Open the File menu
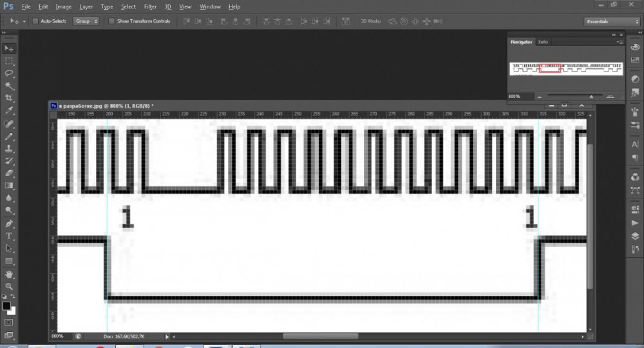The width and height of the screenshot is (644, 348). click(26, 6)
